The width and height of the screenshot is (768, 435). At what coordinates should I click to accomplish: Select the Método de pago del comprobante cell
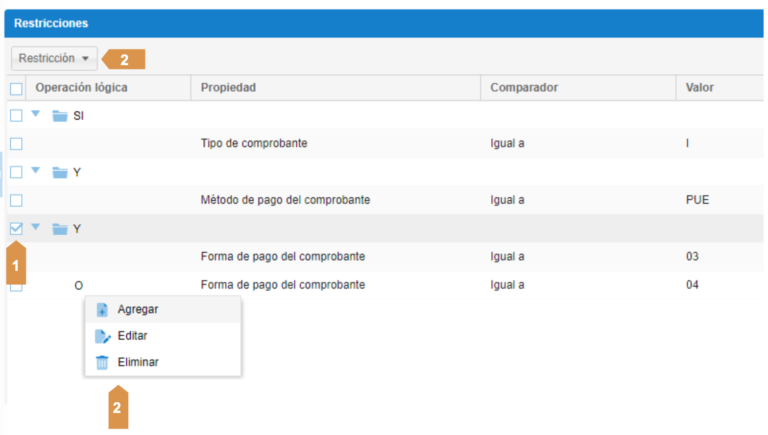tap(285, 200)
